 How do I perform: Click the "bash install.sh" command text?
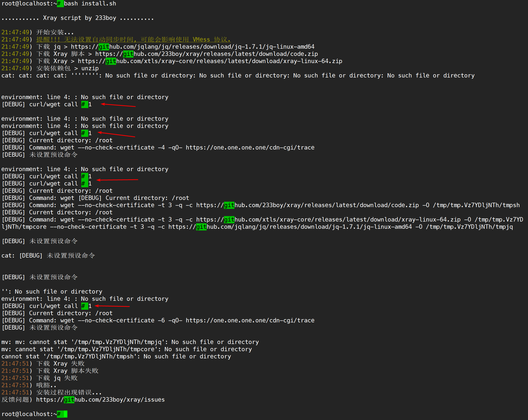pyautogui.click(x=90, y=3)
